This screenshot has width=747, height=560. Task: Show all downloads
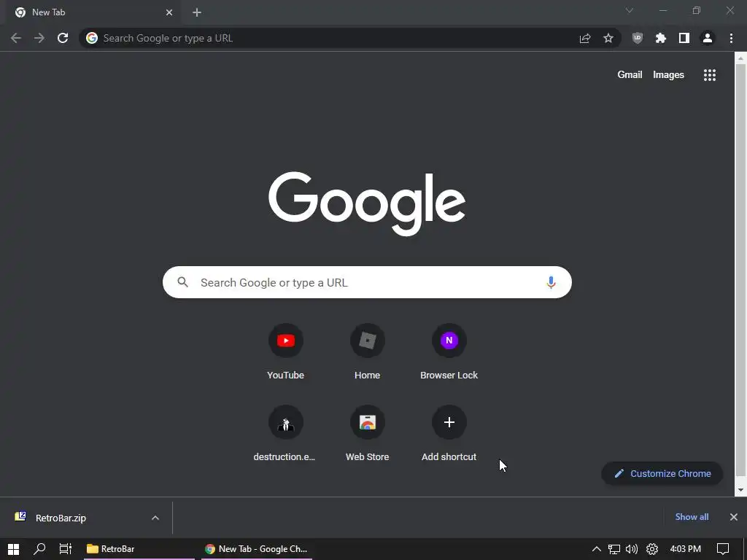pos(692,517)
